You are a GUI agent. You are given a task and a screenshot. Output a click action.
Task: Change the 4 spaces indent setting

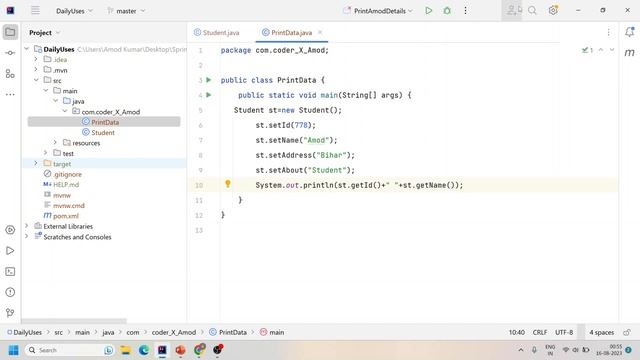(x=601, y=332)
